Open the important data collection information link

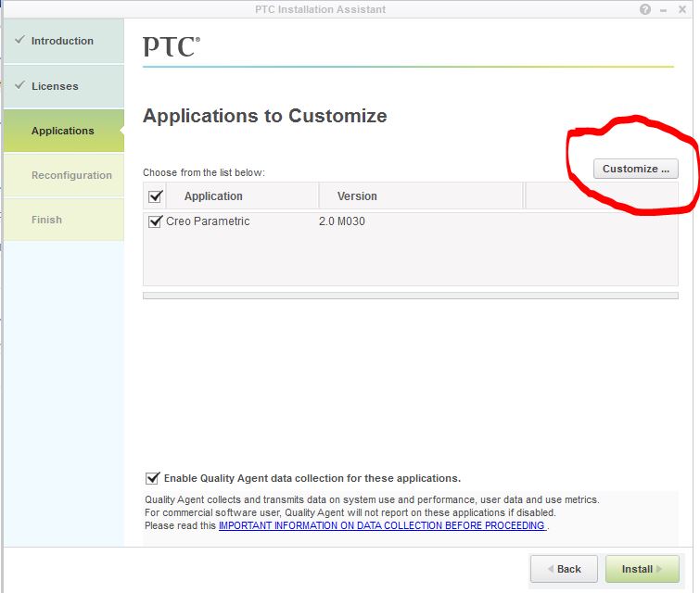[x=383, y=525]
